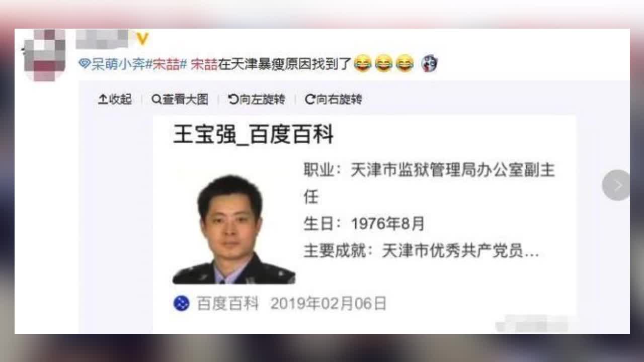
Task: Click the rotate right arrow icon
Action: coord(310,100)
